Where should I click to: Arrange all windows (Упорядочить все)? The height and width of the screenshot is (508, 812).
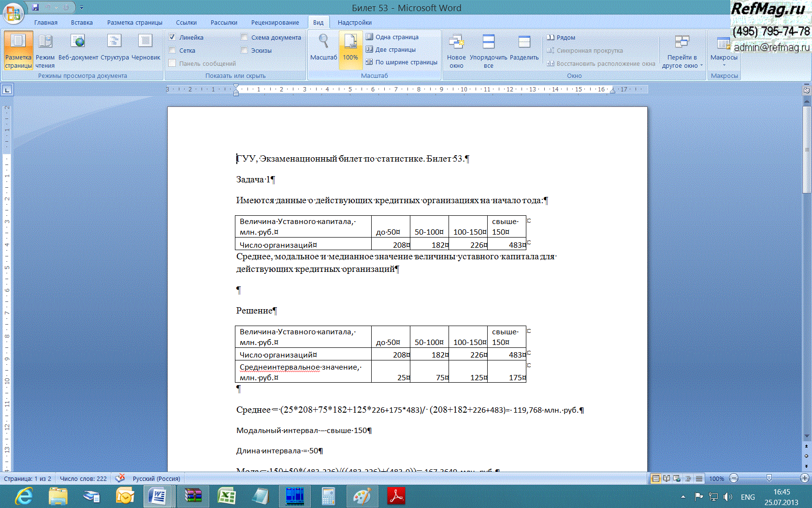point(488,51)
